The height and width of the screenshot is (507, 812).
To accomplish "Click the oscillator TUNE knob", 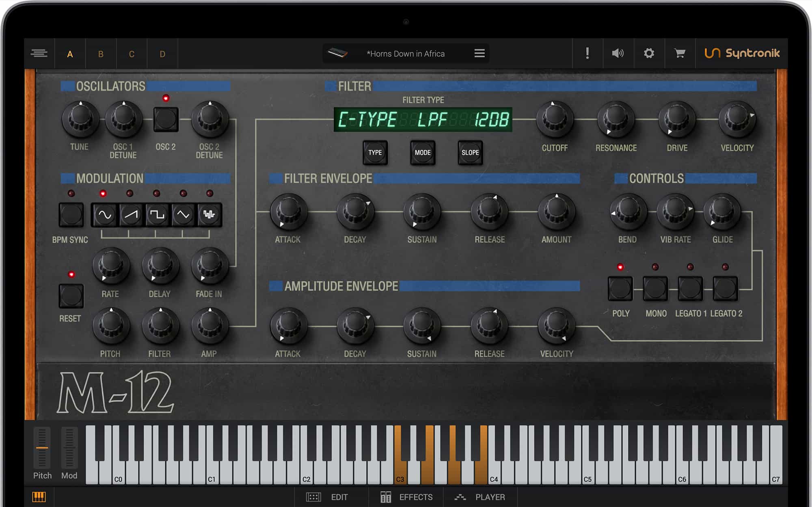I will 80,119.
